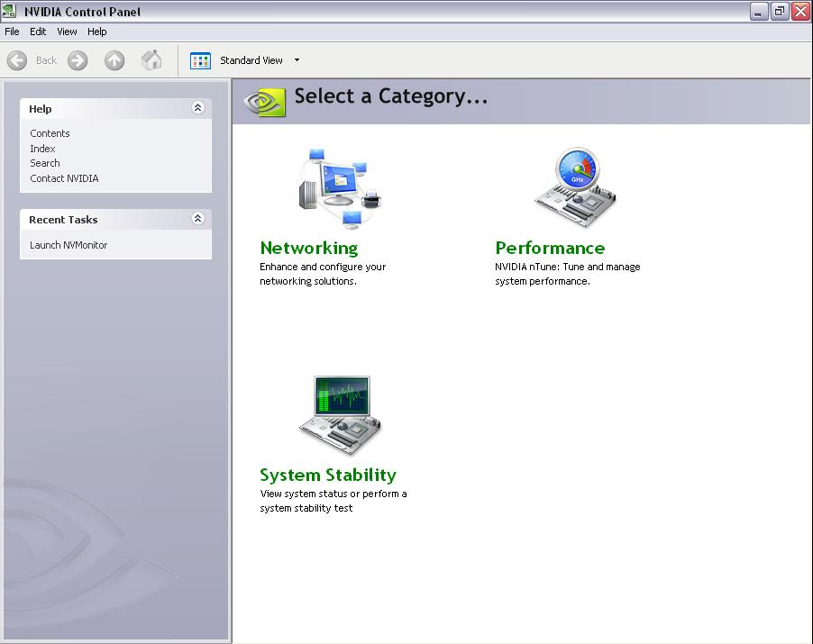Click the Back arrow toolbar icon
Image resolution: width=813 pixels, height=644 pixels.
coord(17,60)
